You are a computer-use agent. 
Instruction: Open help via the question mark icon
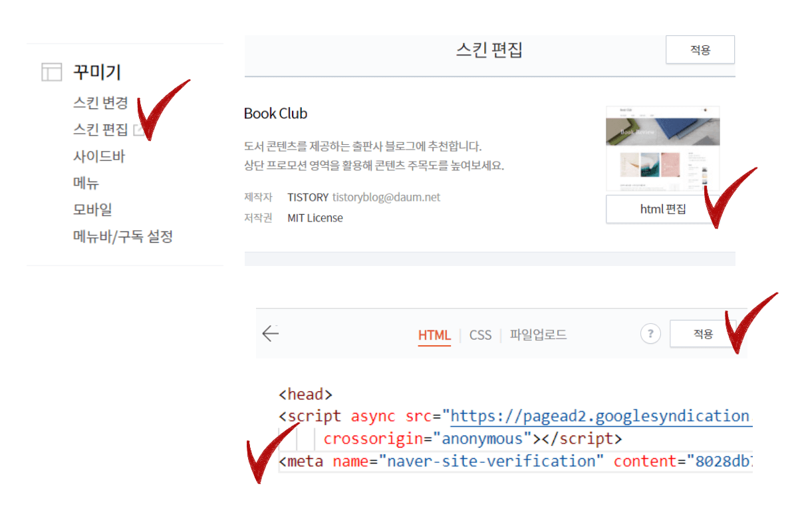[650, 334]
